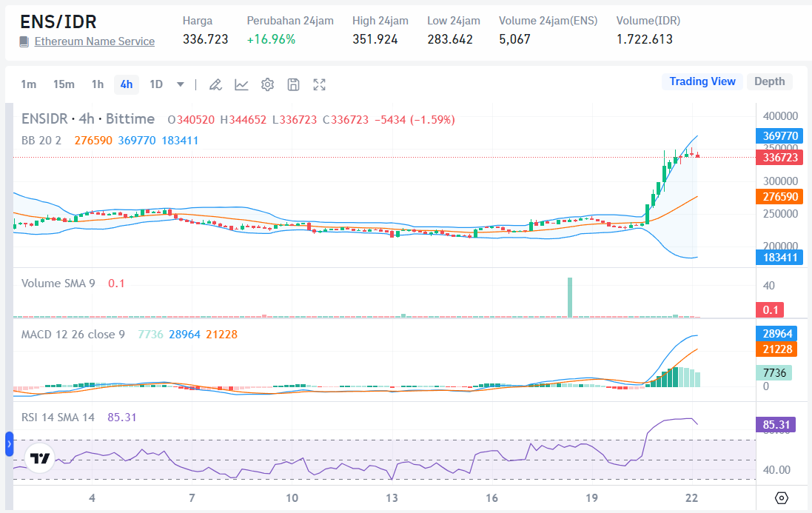Open chart settings gear icon
The image size is (812, 513).
tap(267, 84)
